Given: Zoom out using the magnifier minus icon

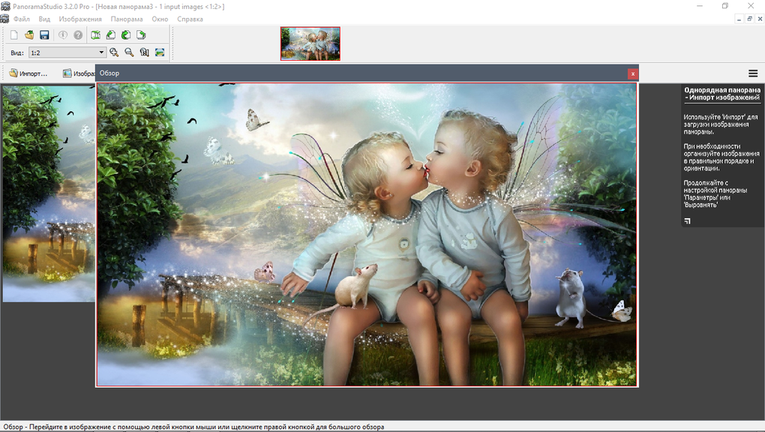Looking at the screenshot, I should [x=129, y=52].
